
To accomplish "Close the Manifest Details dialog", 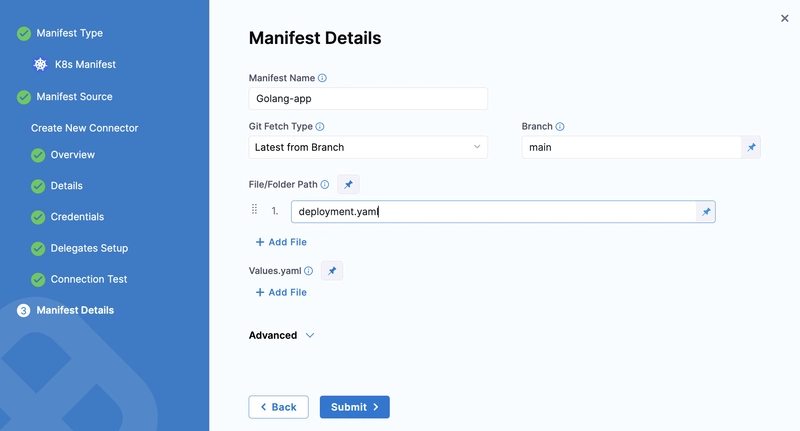I will (x=785, y=18).
